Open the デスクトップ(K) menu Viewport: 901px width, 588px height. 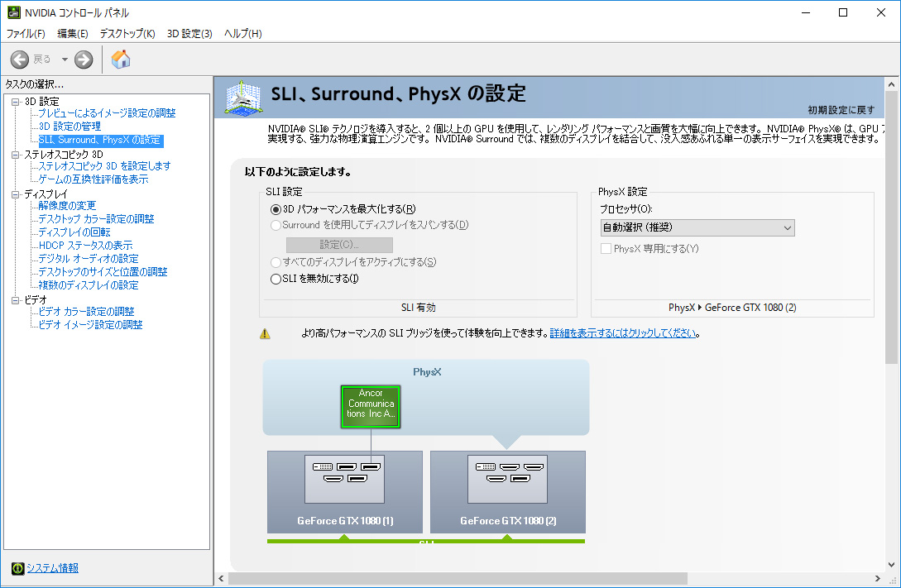coord(127,34)
